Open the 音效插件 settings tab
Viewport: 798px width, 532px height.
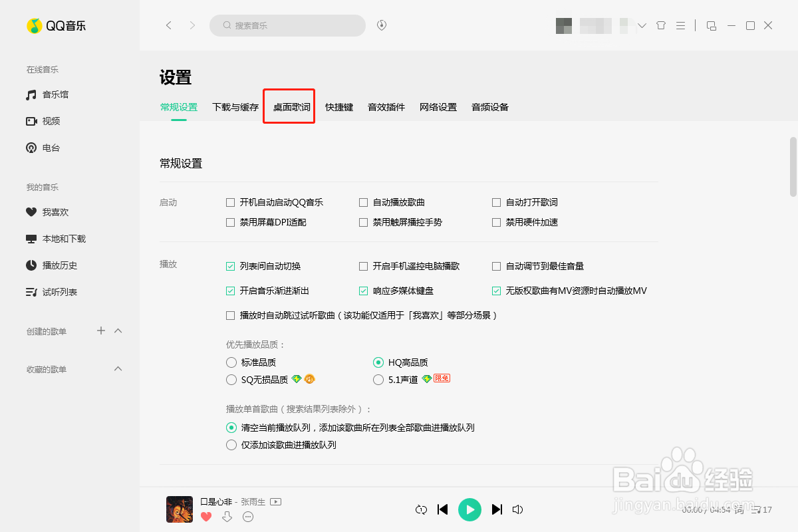coord(386,106)
